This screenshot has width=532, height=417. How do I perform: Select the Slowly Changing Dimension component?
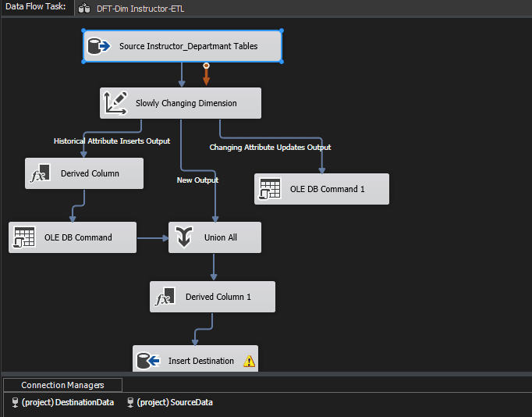[180, 103]
